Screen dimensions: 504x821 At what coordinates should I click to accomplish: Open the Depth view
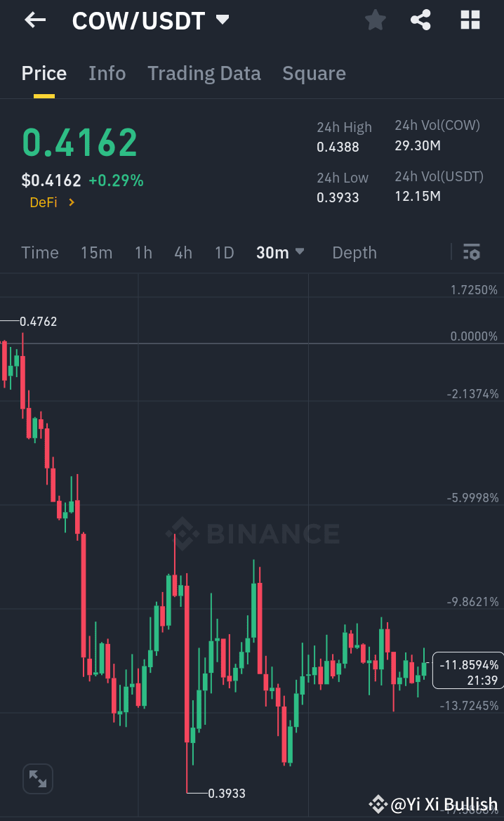354,253
